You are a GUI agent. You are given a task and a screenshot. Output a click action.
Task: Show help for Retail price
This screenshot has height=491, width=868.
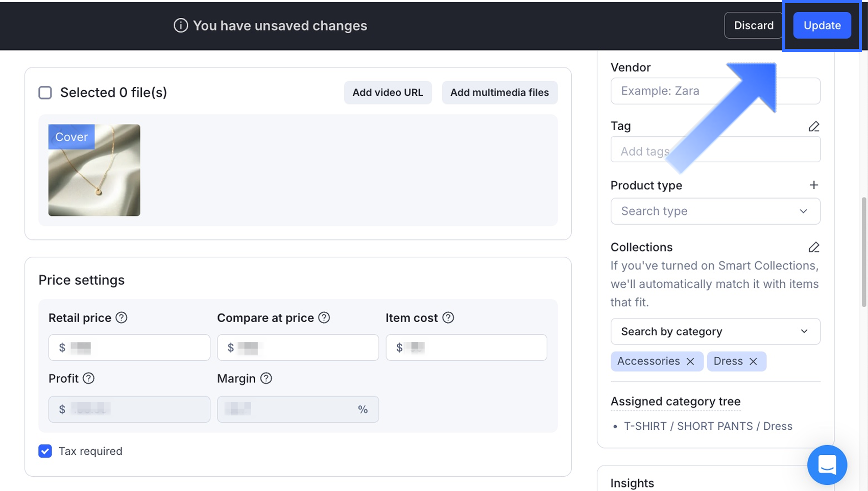121,317
